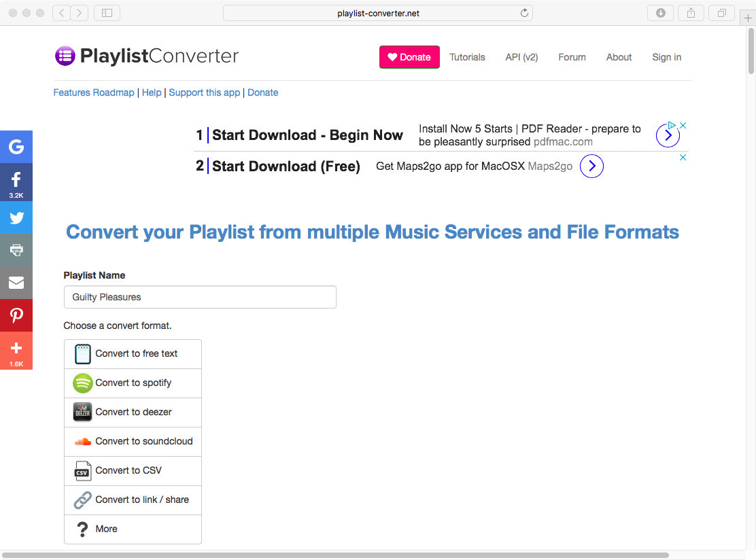Click the Playlist Name input field
756x560 pixels.
pos(200,297)
